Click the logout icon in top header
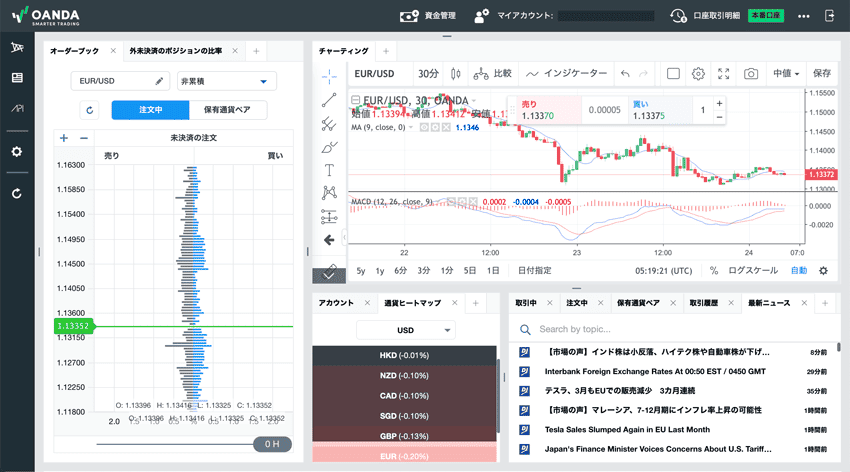Image resolution: width=850 pixels, height=472 pixels. (x=830, y=16)
